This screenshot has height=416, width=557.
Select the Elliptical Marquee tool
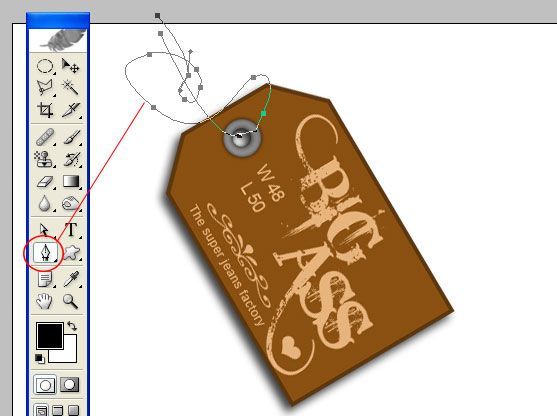(x=45, y=66)
